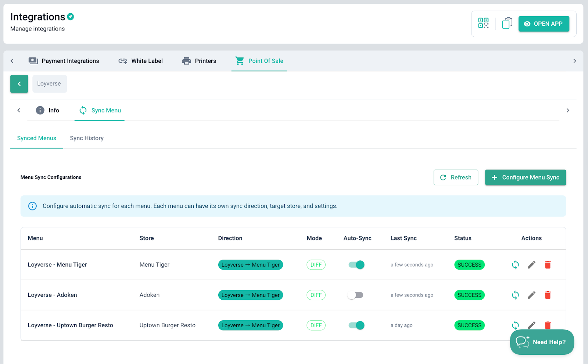Click the info icon in the blue banner
588x364 pixels.
32,206
